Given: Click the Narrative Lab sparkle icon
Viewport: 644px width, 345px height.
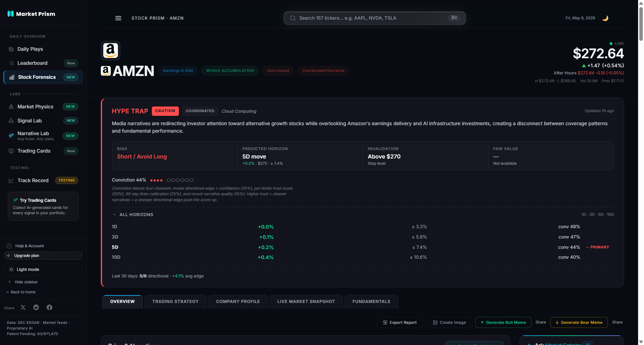Looking at the screenshot, I should pos(11,135).
